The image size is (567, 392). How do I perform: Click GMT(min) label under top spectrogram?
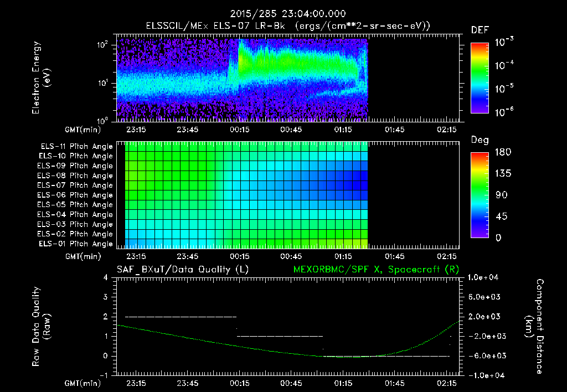83,130
